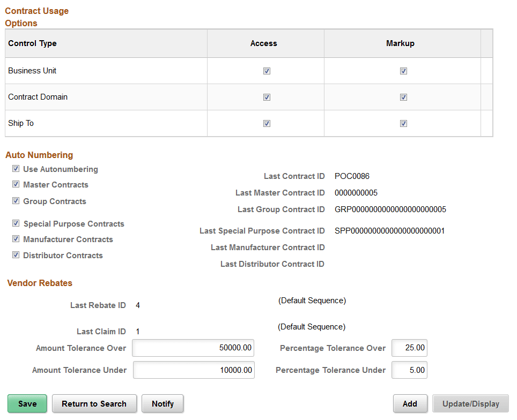Click Add to create a new record

click(x=410, y=403)
